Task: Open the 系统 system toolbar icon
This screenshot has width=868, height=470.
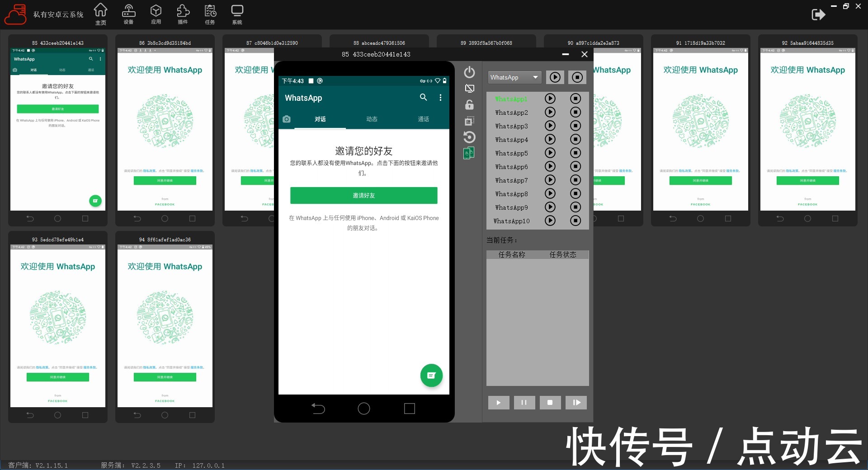Action: 237,14
